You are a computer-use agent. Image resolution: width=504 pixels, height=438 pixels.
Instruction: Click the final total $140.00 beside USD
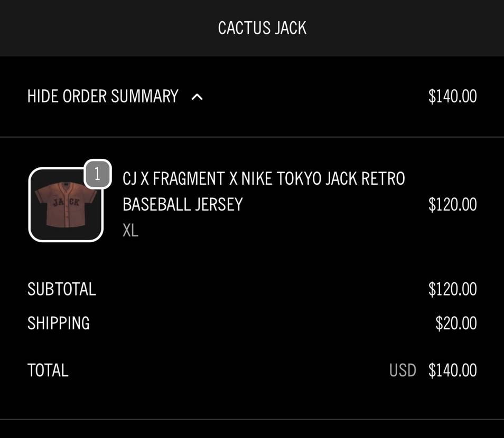pyautogui.click(x=452, y=370)
